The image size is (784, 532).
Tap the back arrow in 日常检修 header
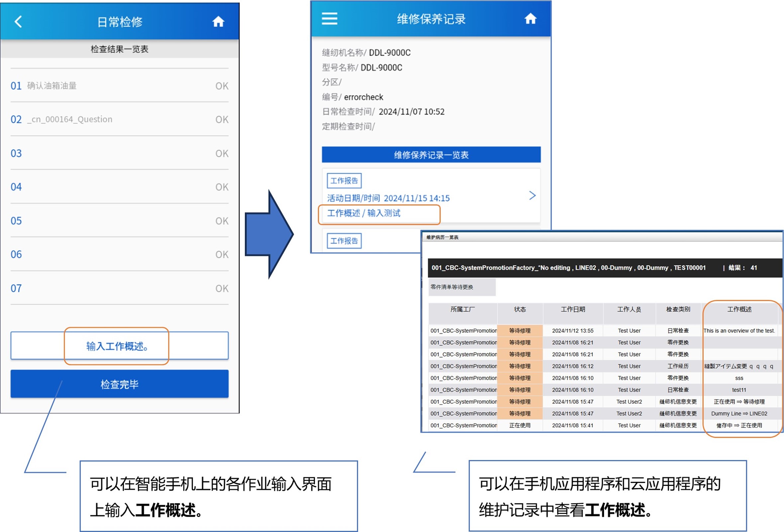[18, 22]
